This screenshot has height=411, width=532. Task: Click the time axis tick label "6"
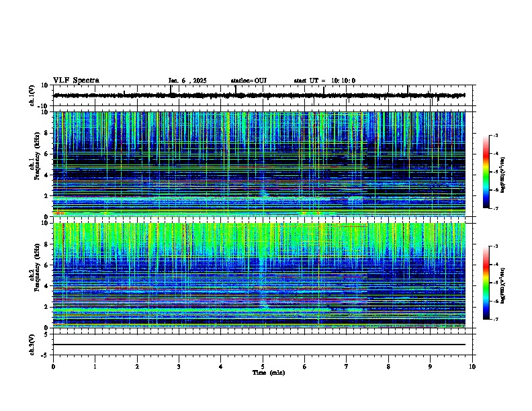tap(305, 367)
